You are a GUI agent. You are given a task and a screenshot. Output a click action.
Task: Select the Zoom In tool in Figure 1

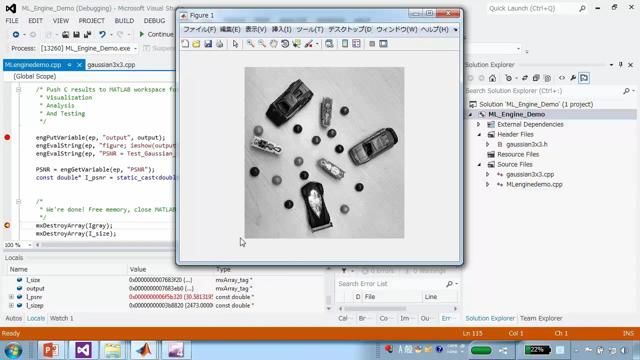pos(250,44)
